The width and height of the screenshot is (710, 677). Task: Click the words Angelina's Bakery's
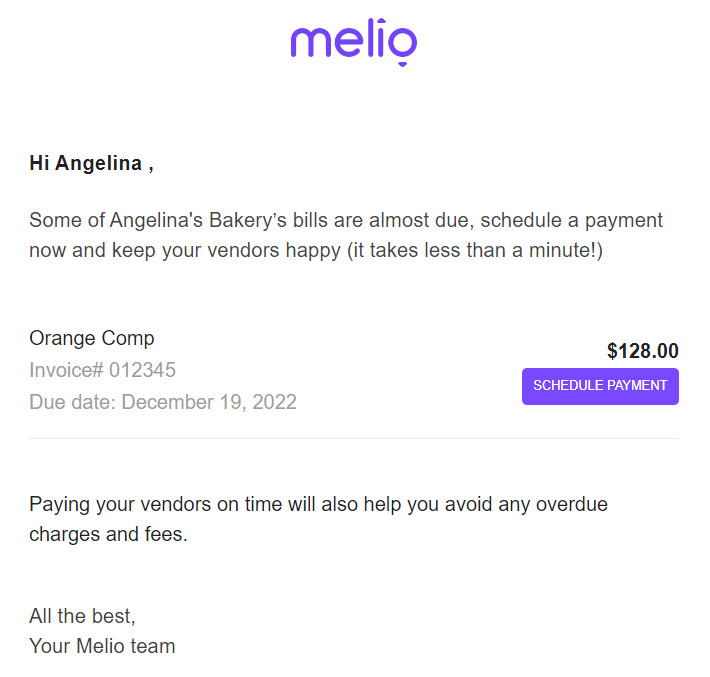pos(198,221)
